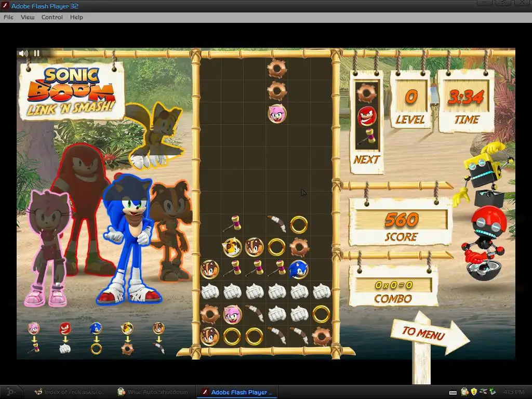Click Tails head icon in bottom legend
Viewport: 532px width, 399px height.
point(127,328)
